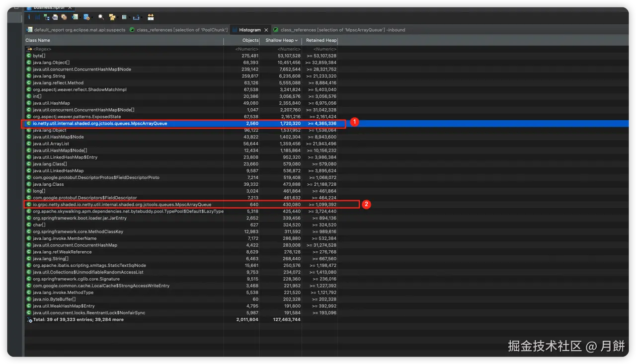
Task: Click the class icon beside java.nio.ByteBuffer[]
Action: pos(29,299)
